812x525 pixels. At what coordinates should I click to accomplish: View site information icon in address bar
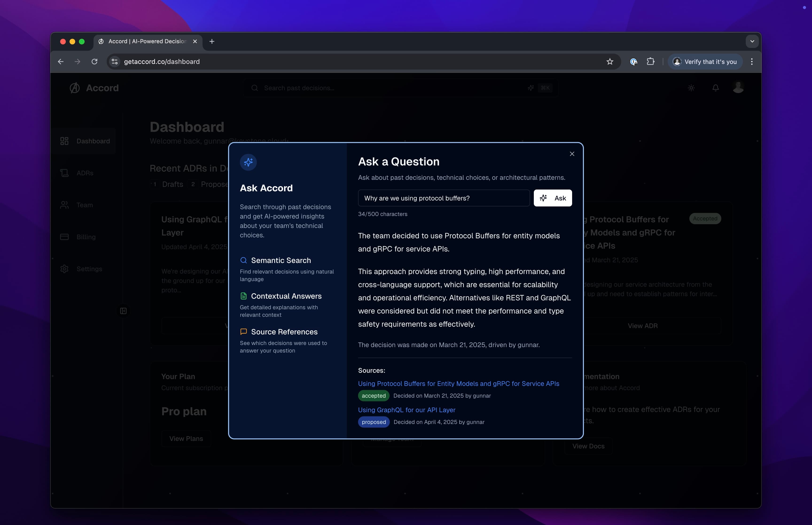click(115, 62)
